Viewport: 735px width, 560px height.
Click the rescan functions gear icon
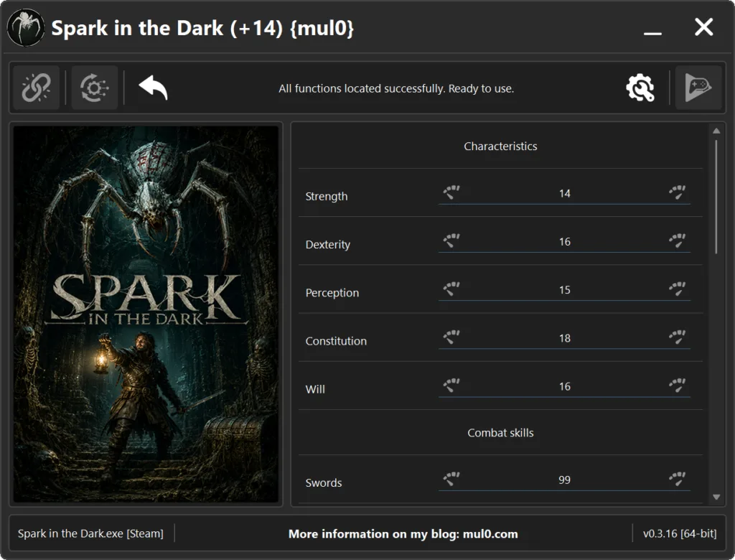tap(94, 88)
